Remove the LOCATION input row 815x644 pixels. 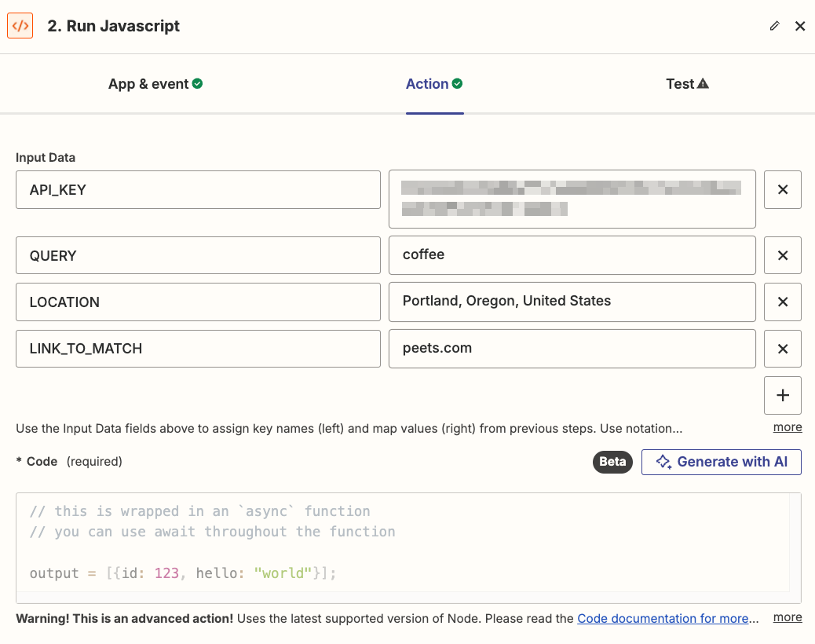pyautogui.click(x=782, y=302)
